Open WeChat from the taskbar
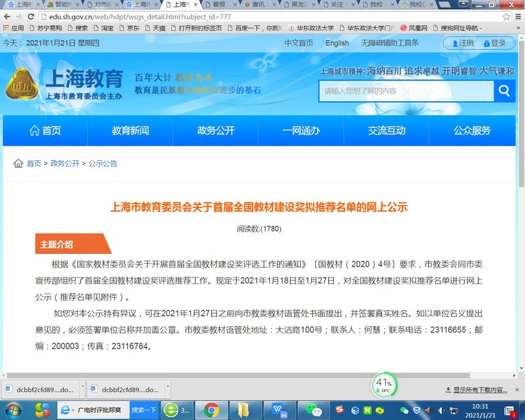Screen dimensions: 525x420 [317, 410]
